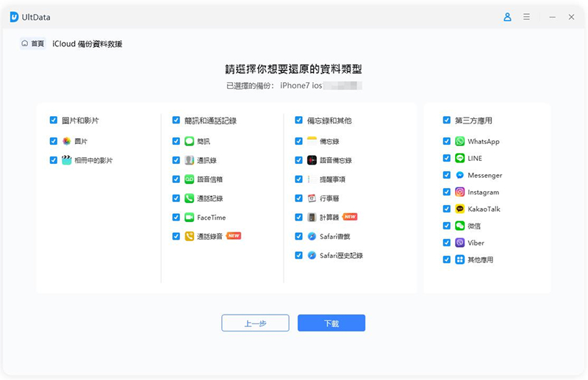Click the Messages (簡訊) green bubble icon
Screen dimensions: 588x380
pyautogui.click(x=190, y=141)
